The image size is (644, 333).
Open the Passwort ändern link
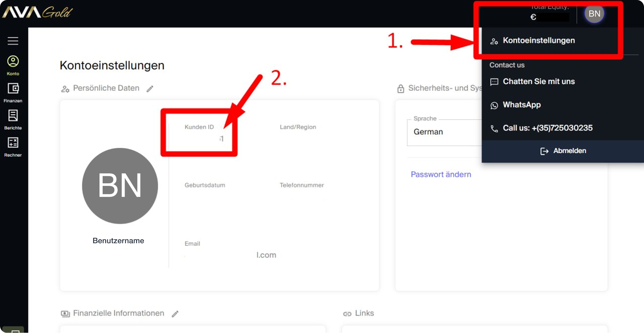[441, 174]
